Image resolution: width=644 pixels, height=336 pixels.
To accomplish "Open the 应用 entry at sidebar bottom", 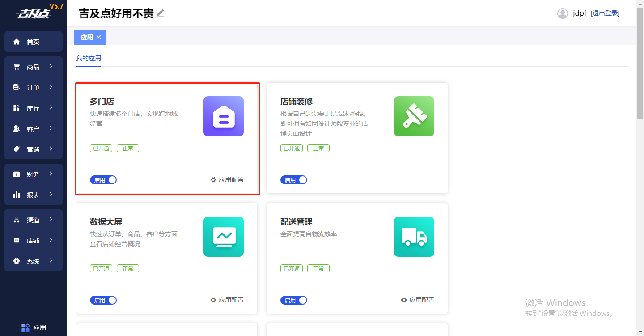I will click(34, 327).
